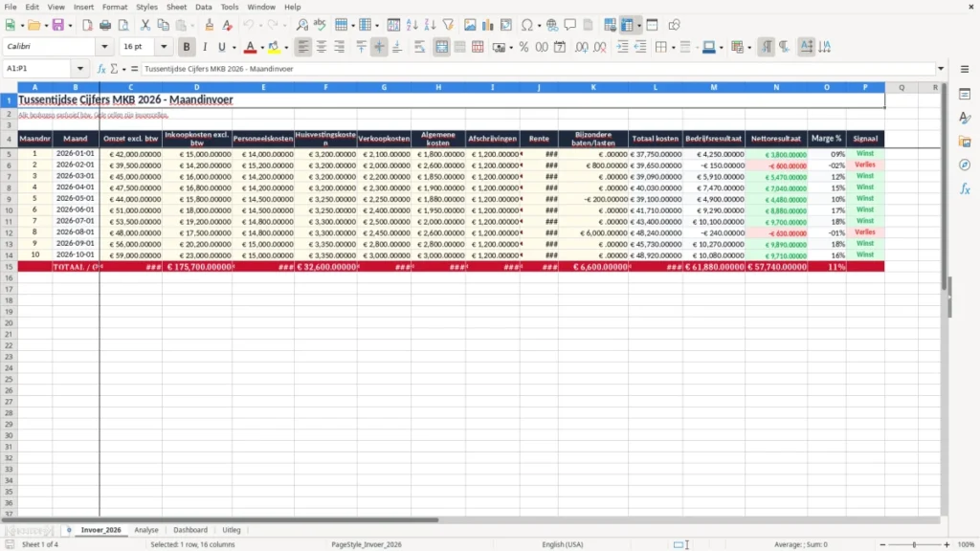Open the Sheet menu

(x=176, y=7)
